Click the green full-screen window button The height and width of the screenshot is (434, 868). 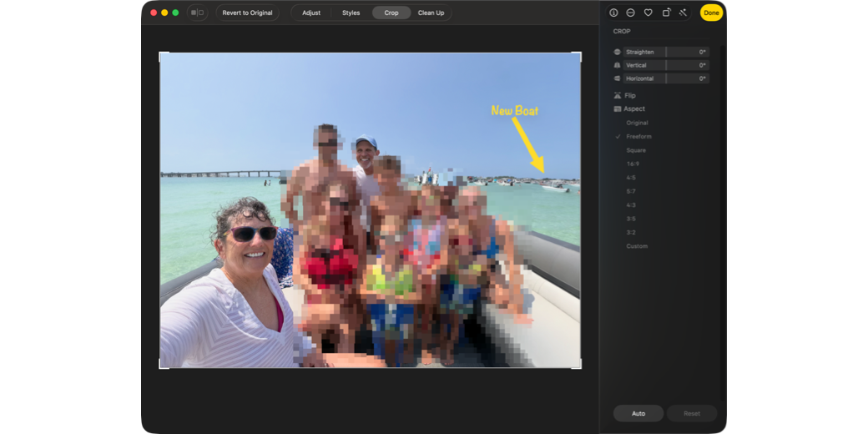point(175,13)
